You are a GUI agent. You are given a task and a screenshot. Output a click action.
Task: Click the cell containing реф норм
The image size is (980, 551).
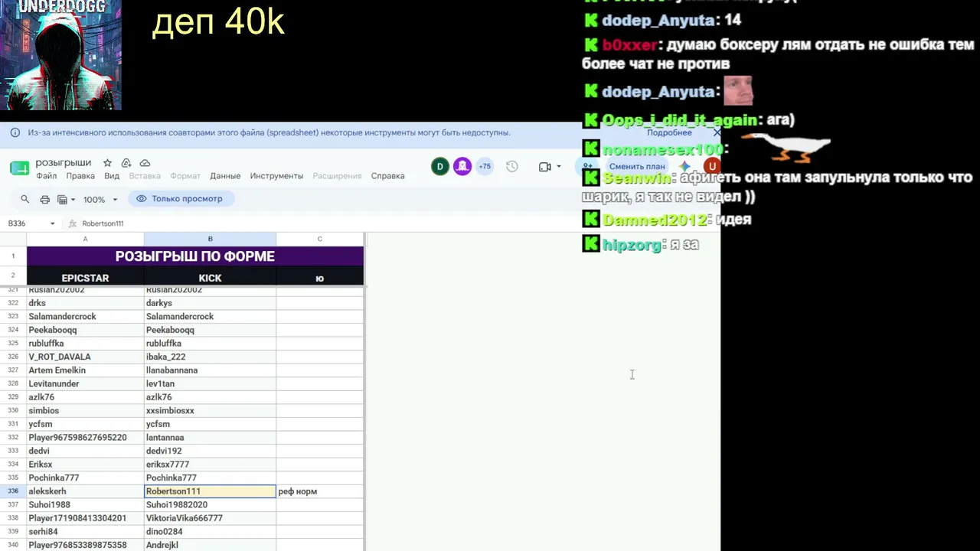pos(320,491)
